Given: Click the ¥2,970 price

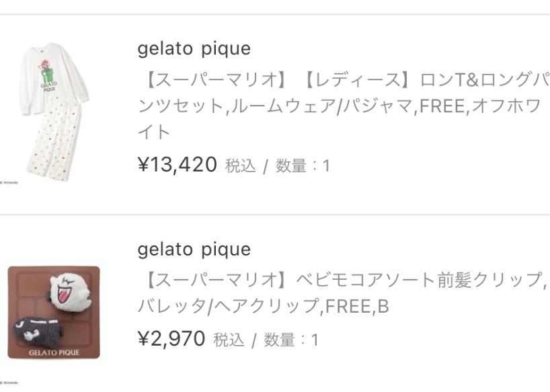Looking at the screenshot, I should click(x=171, y=339).
